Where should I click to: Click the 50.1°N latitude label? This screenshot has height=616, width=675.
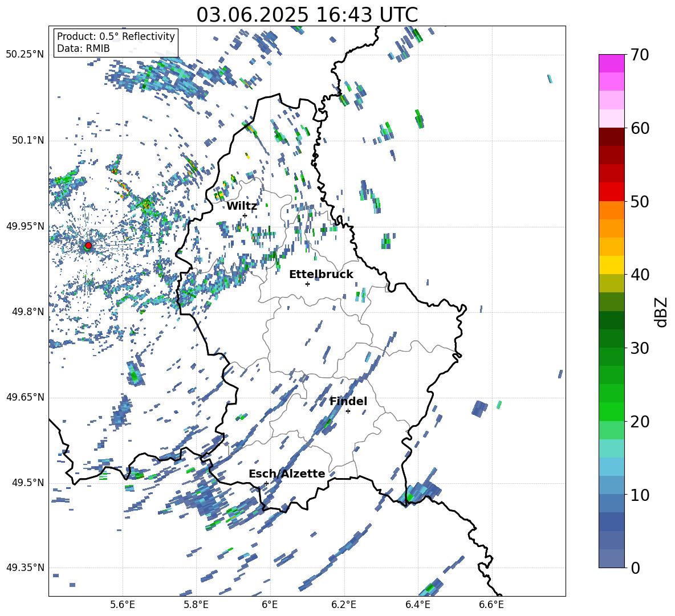(x=27, y=140)
